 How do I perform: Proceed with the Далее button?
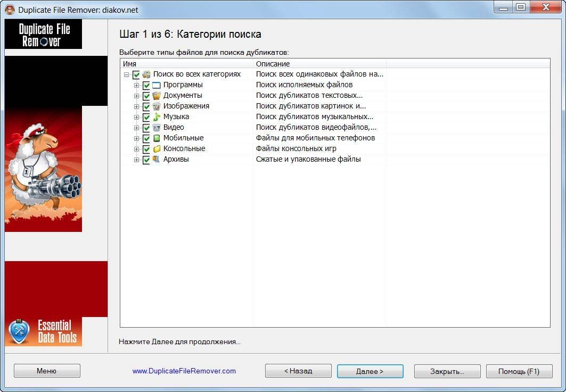(x=370, y=371)
